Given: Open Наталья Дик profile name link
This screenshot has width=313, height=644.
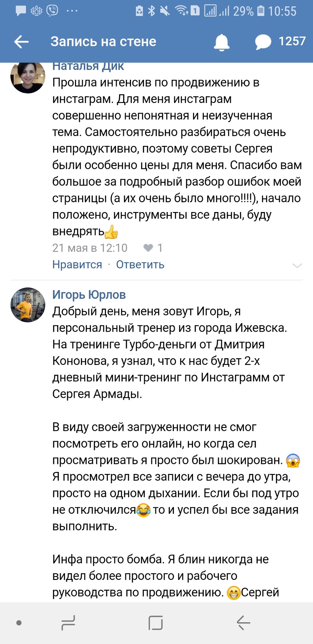Looking at the screenshot, I should point(88,67).
